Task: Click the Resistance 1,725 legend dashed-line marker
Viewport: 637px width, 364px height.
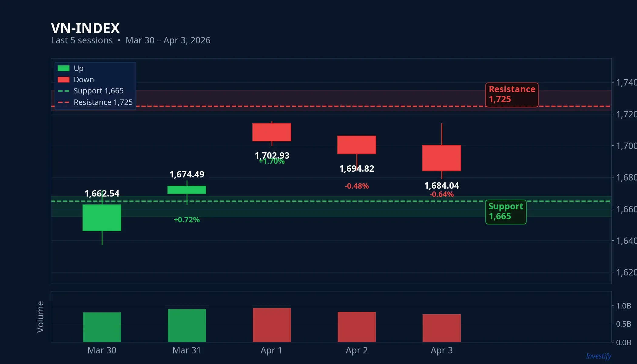Action: [64, 102]
